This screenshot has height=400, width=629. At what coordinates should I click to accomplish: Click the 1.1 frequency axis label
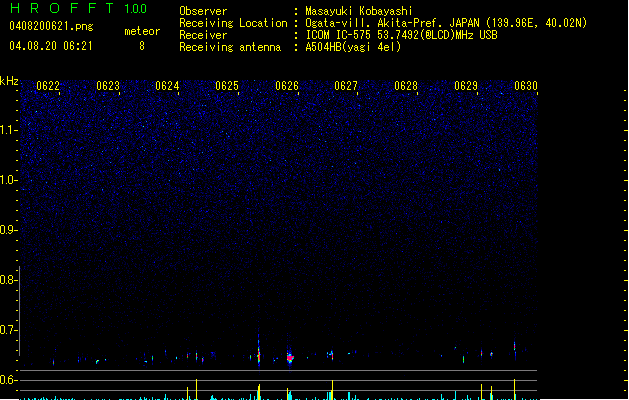click(8, 130)
